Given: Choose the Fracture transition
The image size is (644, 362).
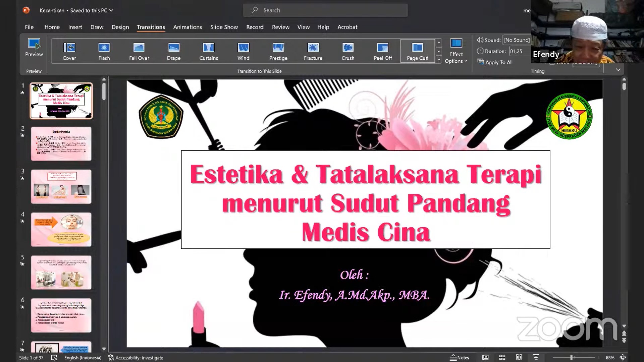Looking at the screenshot, I should [x=313, y=51].
